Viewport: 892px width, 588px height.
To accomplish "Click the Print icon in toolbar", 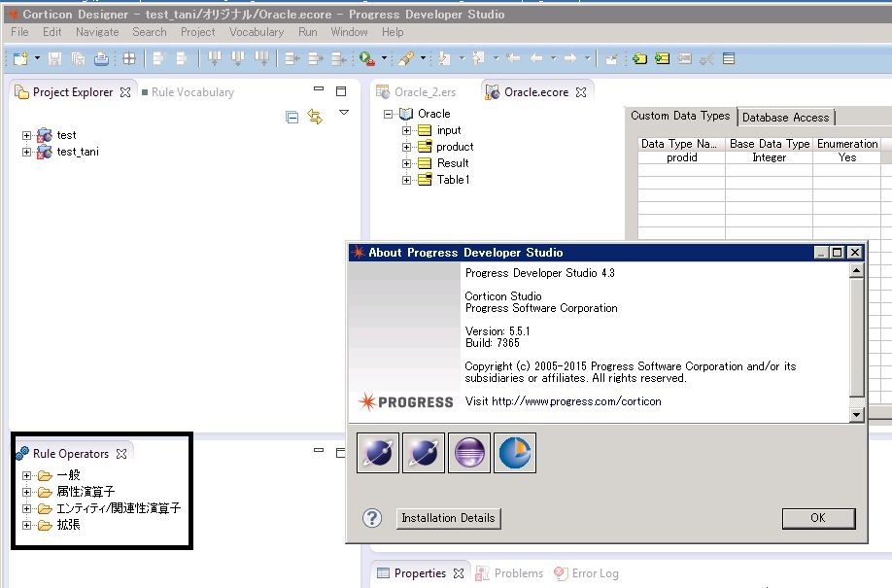I will coord(101,58).
